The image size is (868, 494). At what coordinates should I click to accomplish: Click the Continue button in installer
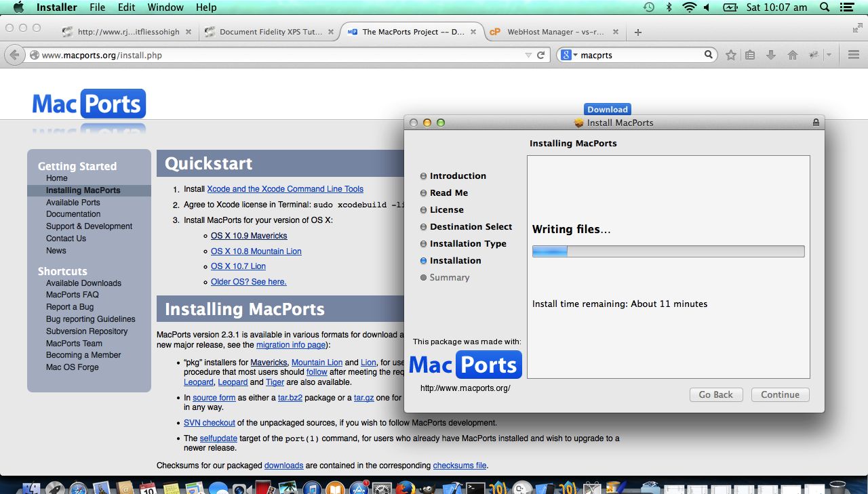coord(780,394)
